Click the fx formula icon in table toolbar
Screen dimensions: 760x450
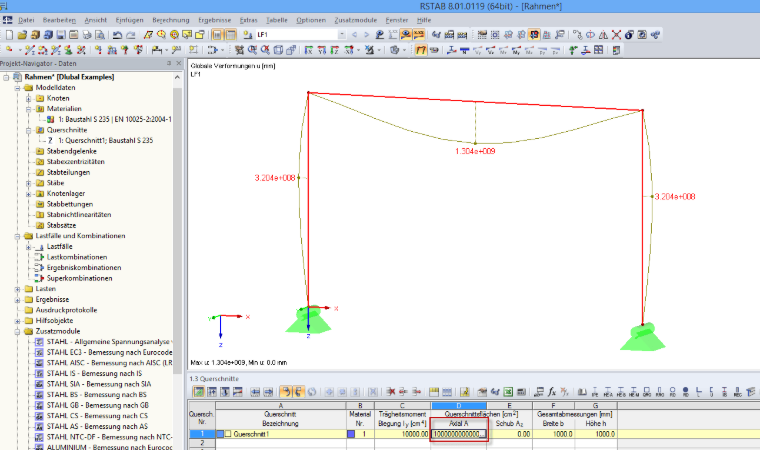[x=552, y=391]
